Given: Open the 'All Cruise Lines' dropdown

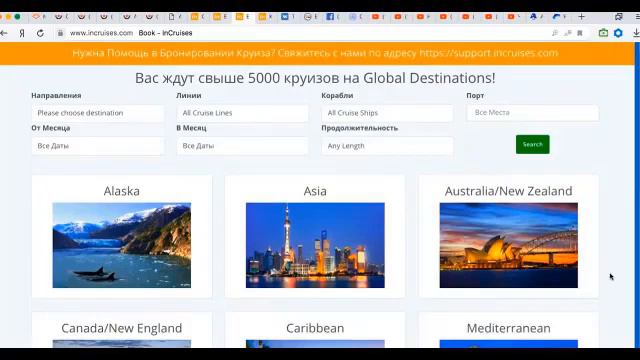Looking at the screenshot, I should pyautogui.click(x=242, y=113).
